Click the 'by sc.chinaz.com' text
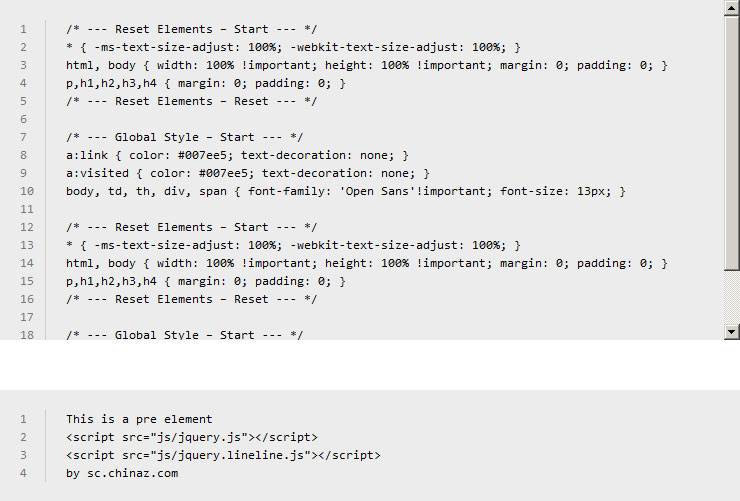The width and height of the screenshot is (740, 501). pyautogui.click(x=122, y=473)
